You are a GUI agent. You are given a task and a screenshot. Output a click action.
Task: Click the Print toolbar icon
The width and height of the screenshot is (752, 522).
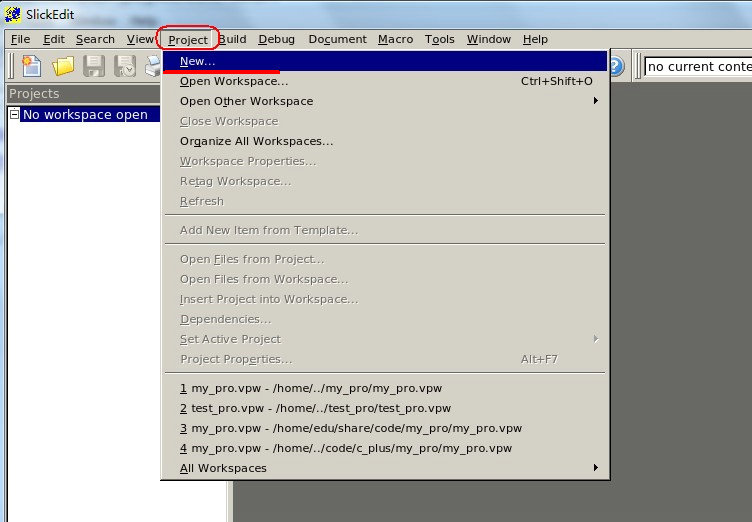point(153,66)
